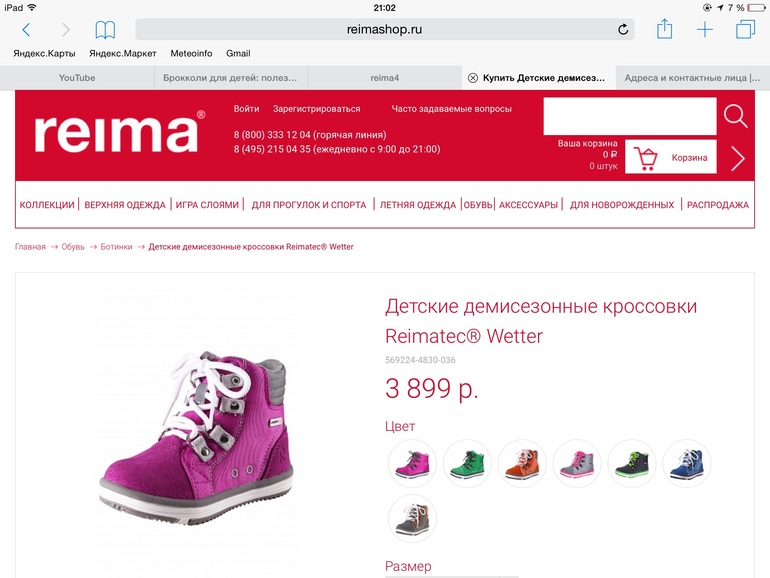Add a new tab with the plus icon
Screen dimensions: 770x578
(705, 29)
